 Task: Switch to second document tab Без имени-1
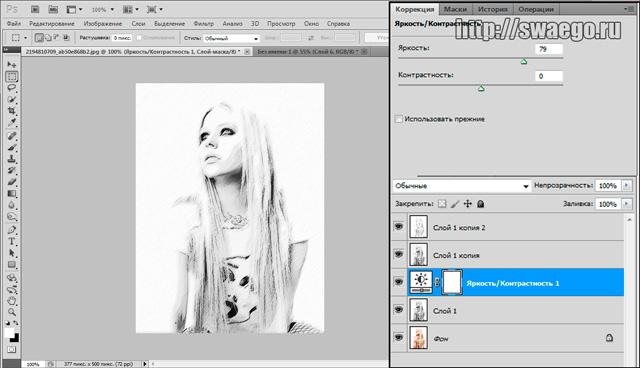(x=308, y=52)
